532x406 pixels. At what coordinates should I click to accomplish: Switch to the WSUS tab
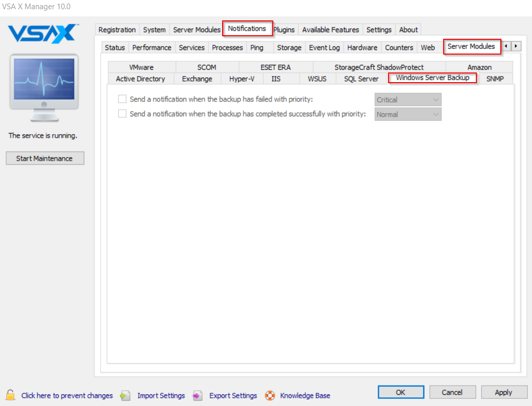pyautogui.click(x=317, y=79)
